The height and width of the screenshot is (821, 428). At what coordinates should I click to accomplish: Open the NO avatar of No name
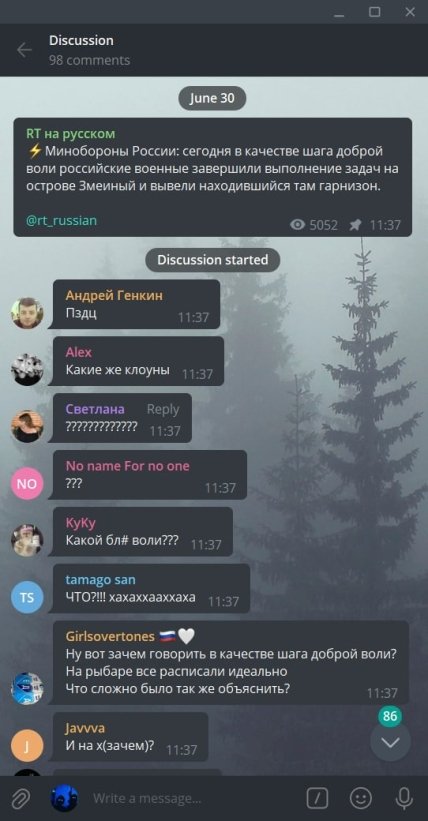(x=27, y=484)
